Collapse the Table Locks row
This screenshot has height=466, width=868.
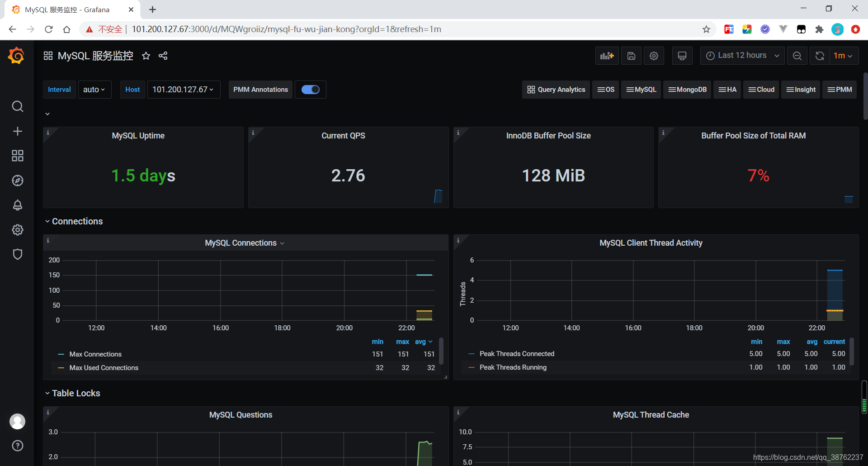click(x=76, y=393)
